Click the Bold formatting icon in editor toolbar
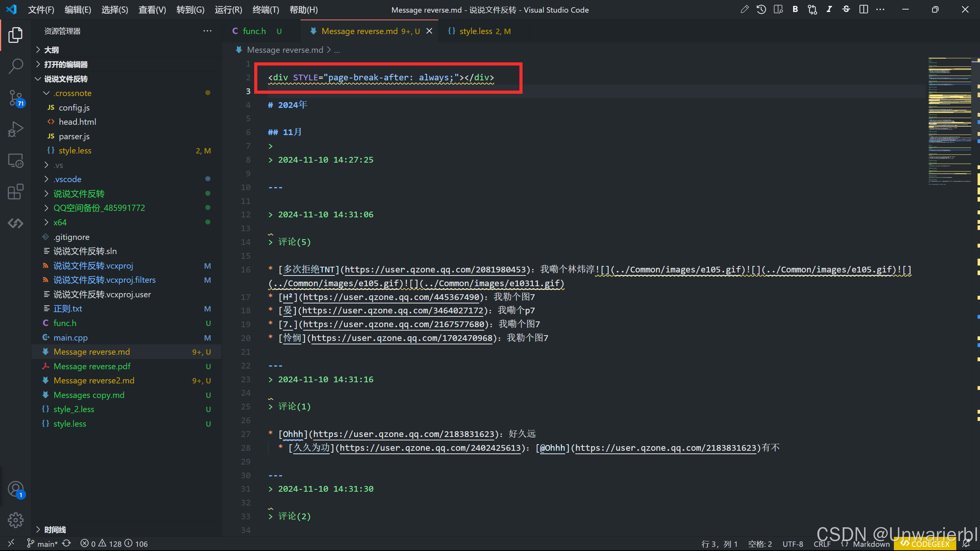Screen dimensions: 980x551 pos(795,10)
